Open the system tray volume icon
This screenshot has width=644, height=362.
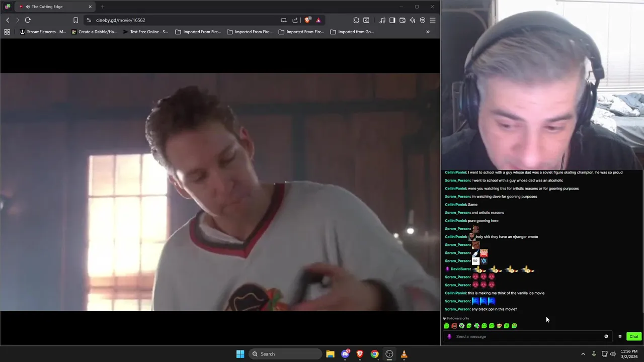[x=613, y=354]
